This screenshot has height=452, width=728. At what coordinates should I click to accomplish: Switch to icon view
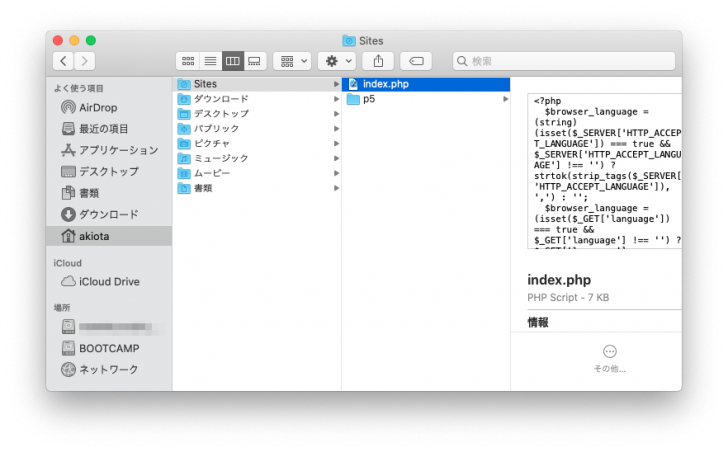[x=187, y=61]
